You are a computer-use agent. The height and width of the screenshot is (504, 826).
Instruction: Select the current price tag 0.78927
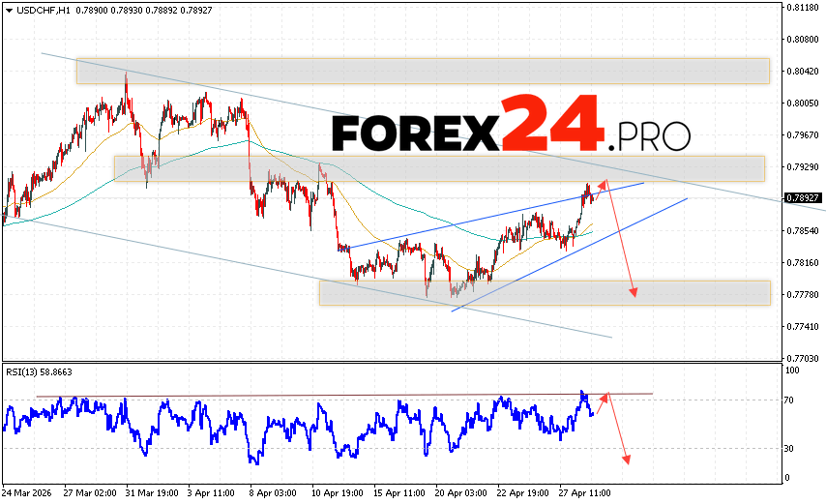click(x=804, y=198)
